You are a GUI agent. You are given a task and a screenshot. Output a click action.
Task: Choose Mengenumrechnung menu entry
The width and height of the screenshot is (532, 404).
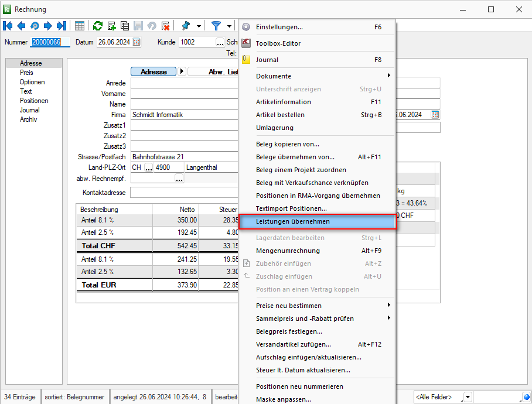(317, 251)
